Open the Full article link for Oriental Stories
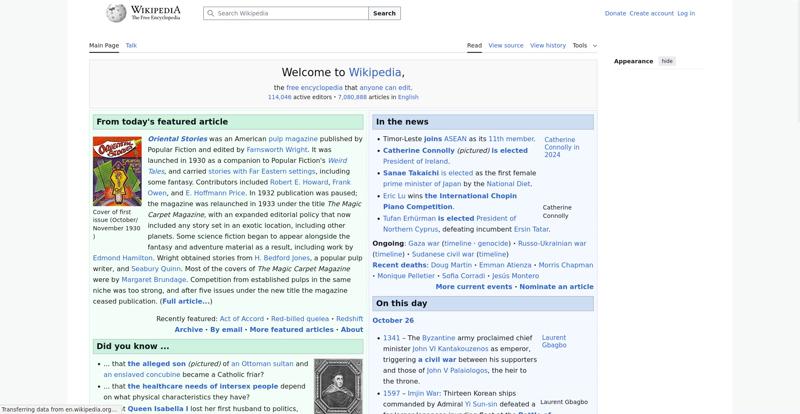800x414 pixels. click(x=186, y=301)
